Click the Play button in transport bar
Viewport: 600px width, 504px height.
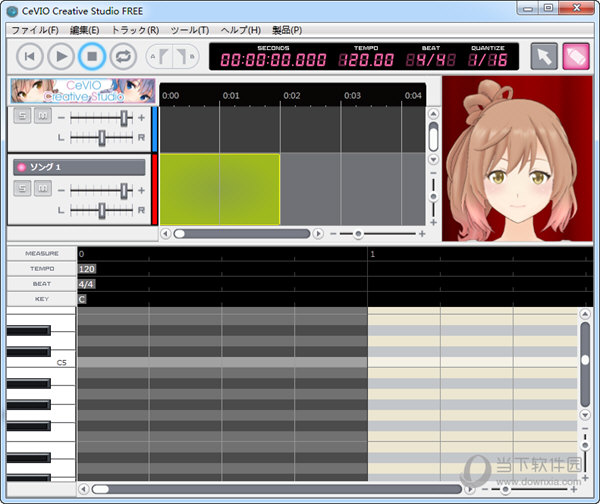[x=61, y=56]
